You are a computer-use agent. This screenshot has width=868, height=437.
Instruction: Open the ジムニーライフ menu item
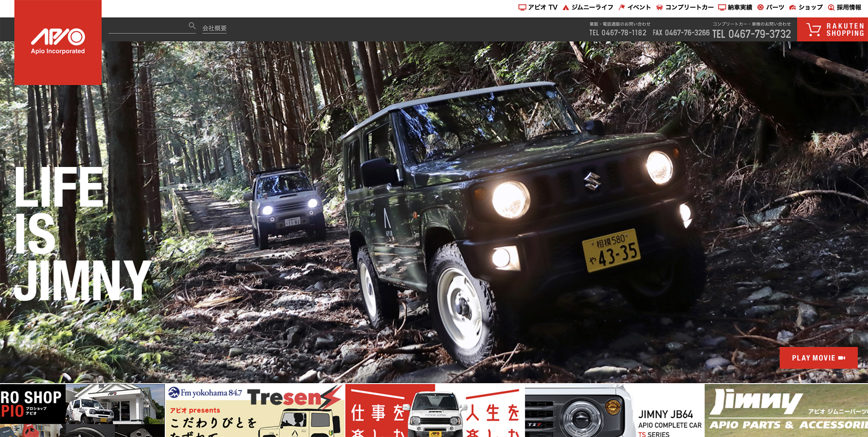point(588,7)
